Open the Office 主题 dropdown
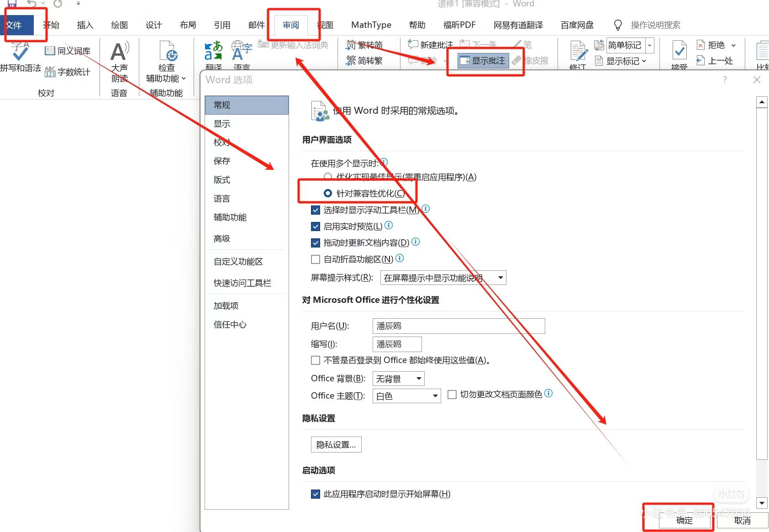Image resolution: width=769 pixels, height=532 pixels. tap(407, 396)
